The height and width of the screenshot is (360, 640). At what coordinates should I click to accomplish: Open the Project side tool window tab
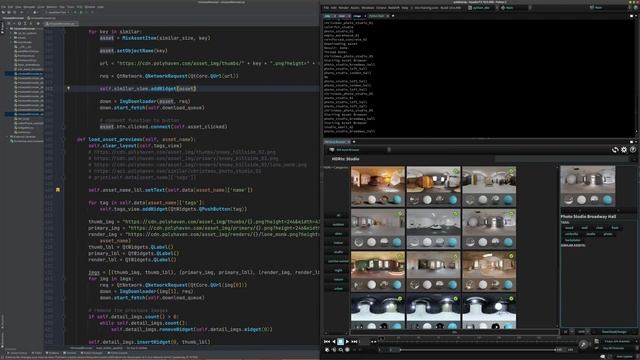coord(2,28)
